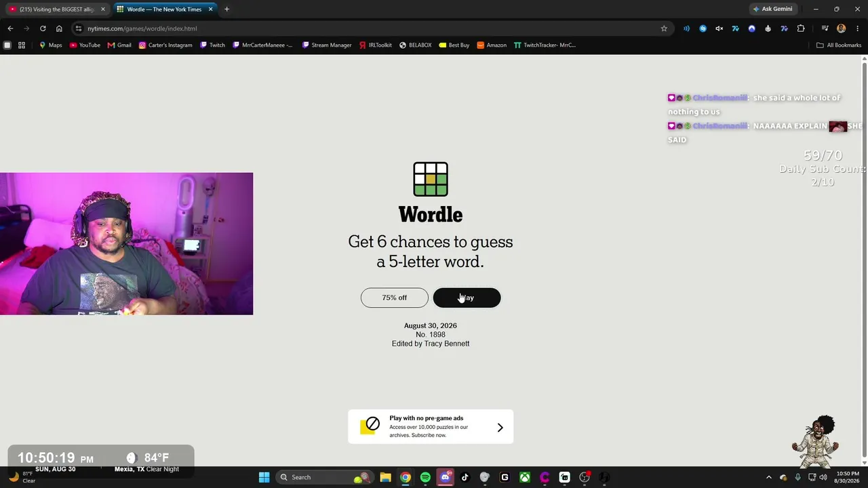Show hidden system tray icons
Image resolution: width=868 pixels, height=488 pixels.
pos(768,477)
